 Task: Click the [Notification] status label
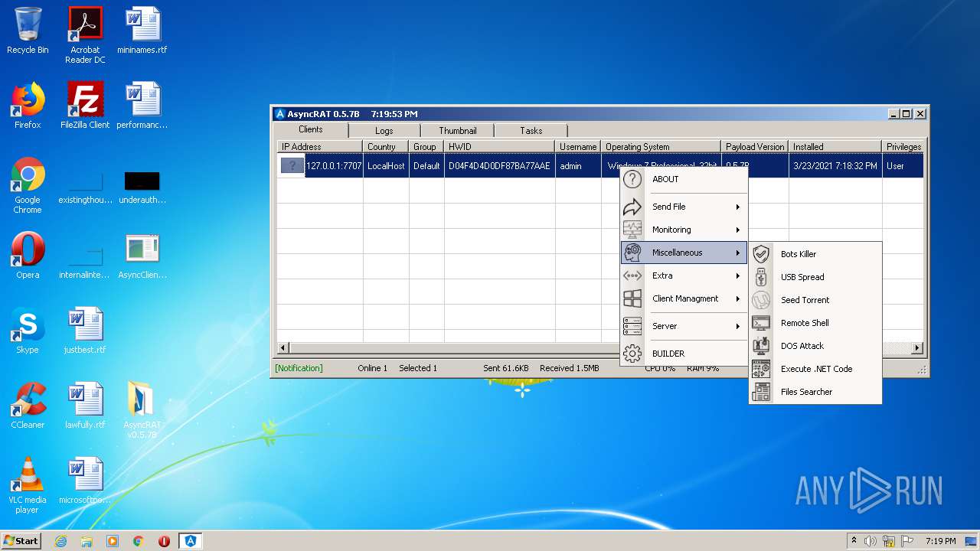[x=299, y=368]
